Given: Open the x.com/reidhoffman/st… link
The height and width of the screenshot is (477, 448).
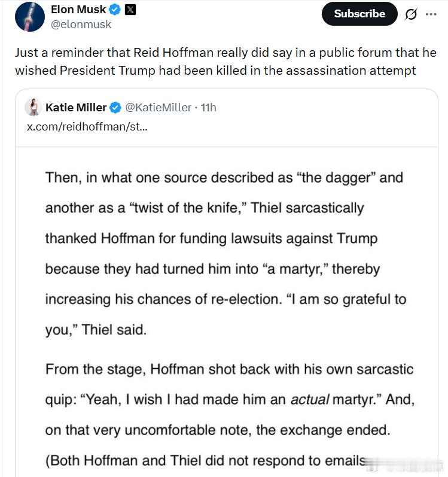Looking at the screenshot, I should click(x=88, y=127).
